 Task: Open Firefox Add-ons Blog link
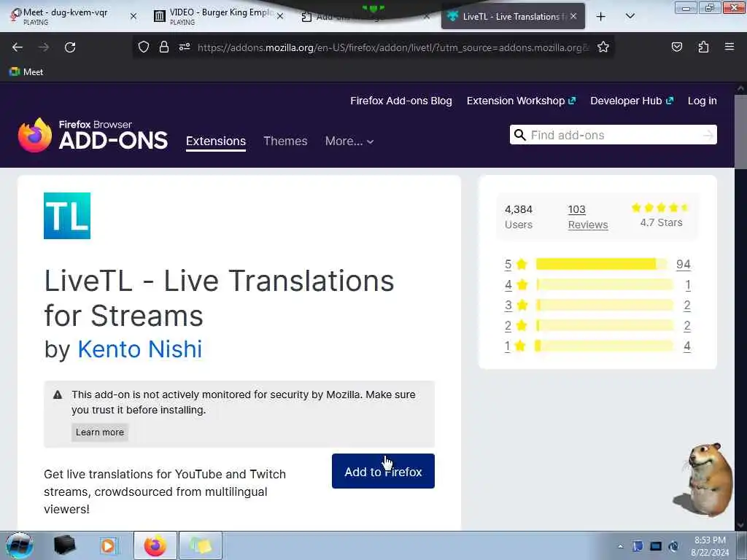pos(401,101)
